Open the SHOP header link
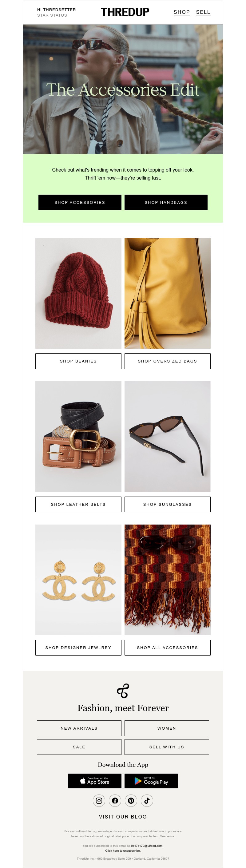Image resolution: width=246 pixels, height=868 pixels. 182,12
